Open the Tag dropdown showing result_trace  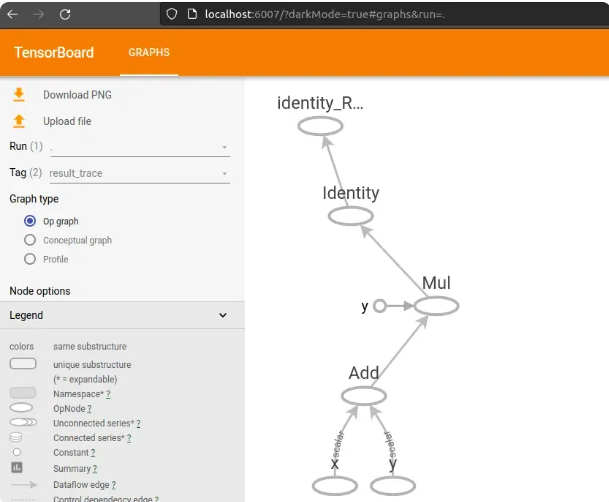pos(140,173)
